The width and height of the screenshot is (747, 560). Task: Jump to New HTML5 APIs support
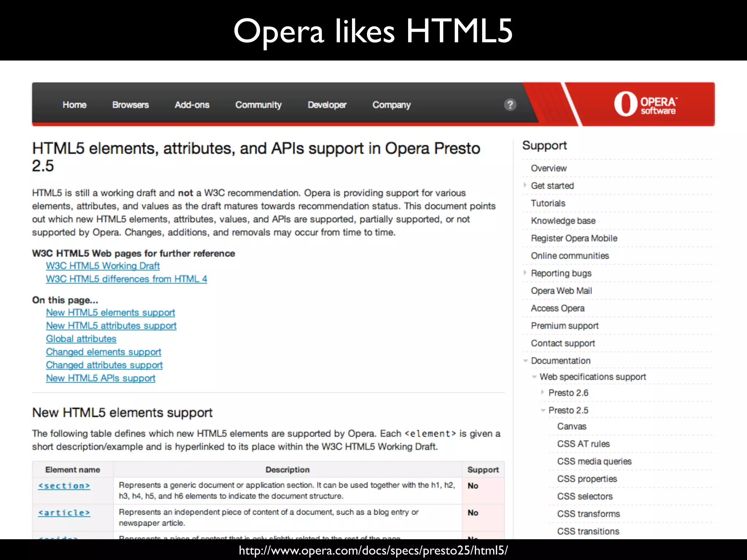pyautogui.click(x=101, y=378)
